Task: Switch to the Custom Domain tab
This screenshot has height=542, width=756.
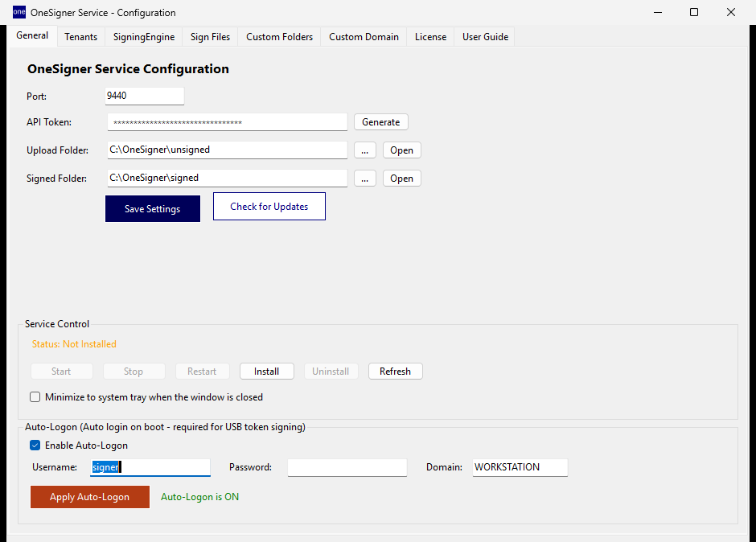Action: [x=364, y=37]
